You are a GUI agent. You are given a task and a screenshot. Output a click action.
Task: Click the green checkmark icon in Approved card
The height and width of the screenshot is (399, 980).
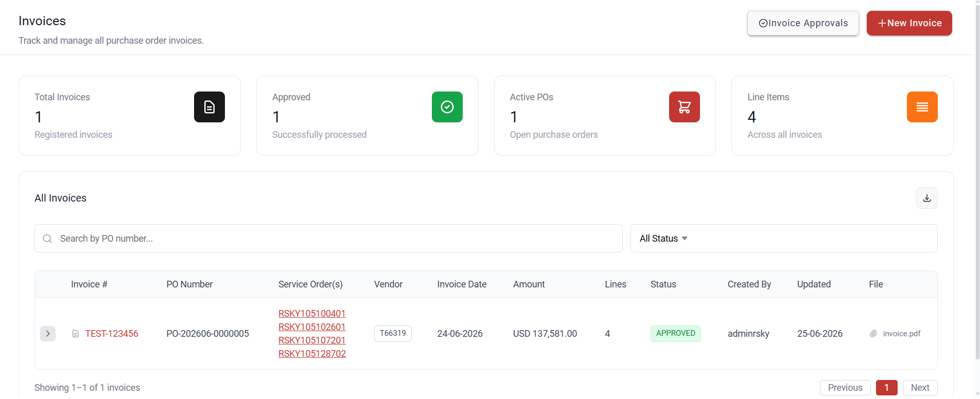(x=447, y=107)
